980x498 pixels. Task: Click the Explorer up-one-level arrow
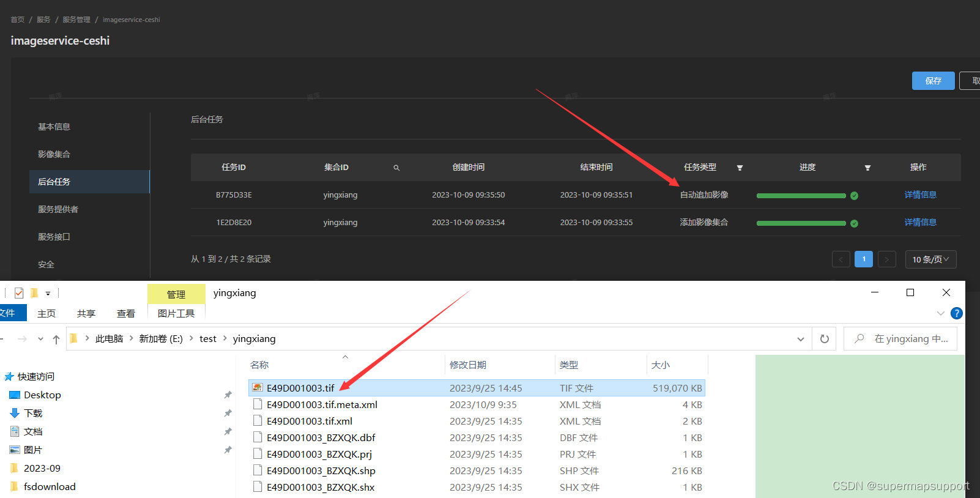[56, 339]
